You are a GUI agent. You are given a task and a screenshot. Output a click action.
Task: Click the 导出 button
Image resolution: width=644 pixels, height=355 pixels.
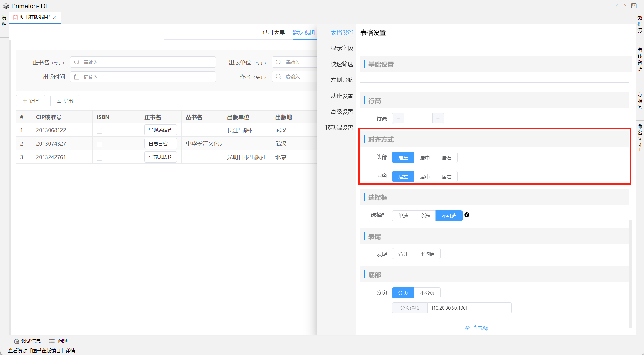coord(65,101)
